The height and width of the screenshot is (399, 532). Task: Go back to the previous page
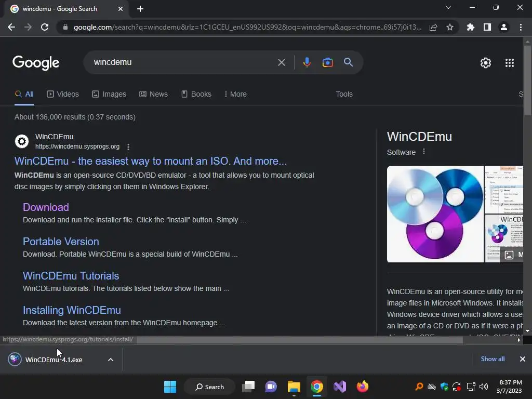11,27
